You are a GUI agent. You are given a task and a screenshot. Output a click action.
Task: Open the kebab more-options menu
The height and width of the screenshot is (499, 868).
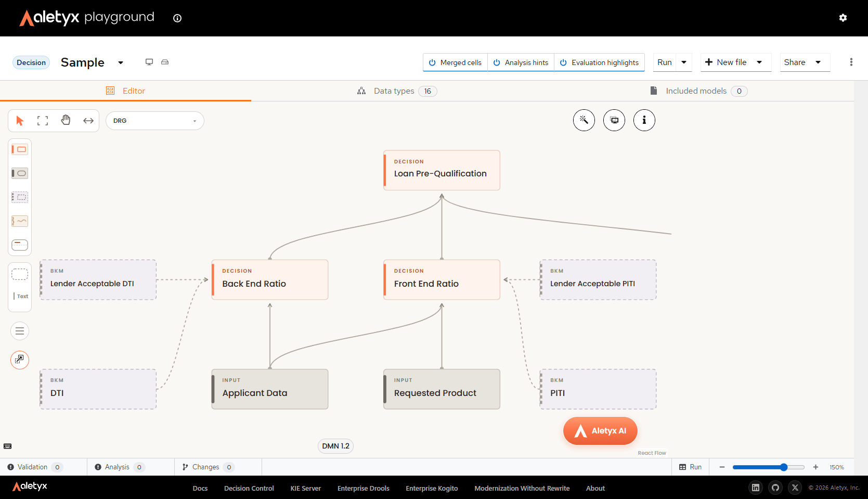pos(851,62)
